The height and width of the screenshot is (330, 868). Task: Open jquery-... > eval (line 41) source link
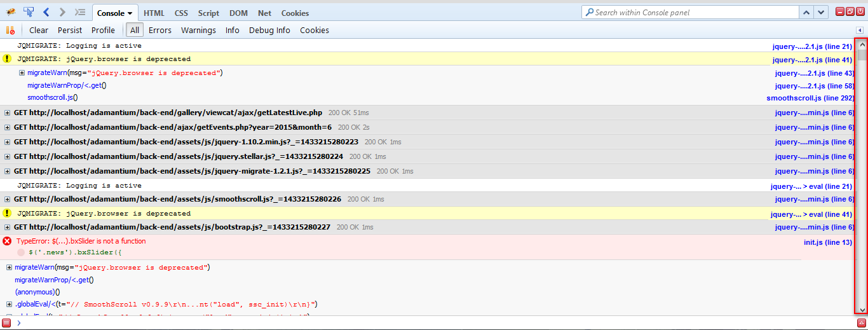[x=811, y=214]
